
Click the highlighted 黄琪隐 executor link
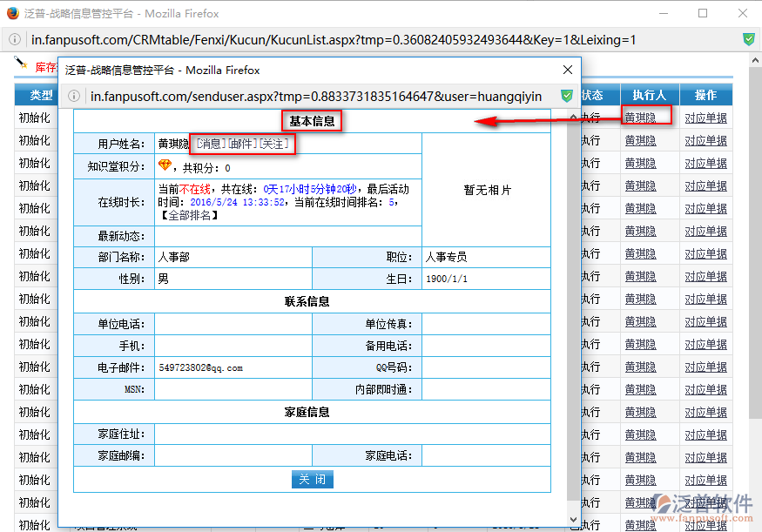640,118
